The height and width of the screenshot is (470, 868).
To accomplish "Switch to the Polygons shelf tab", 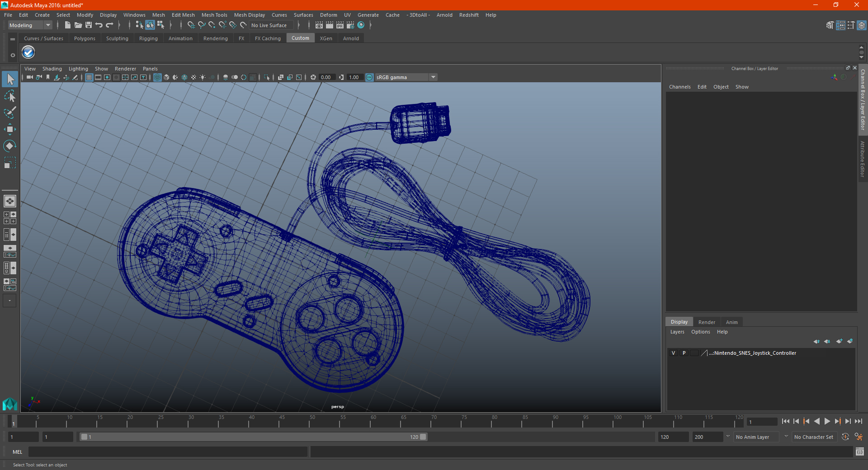I will [x=85, y=38].
